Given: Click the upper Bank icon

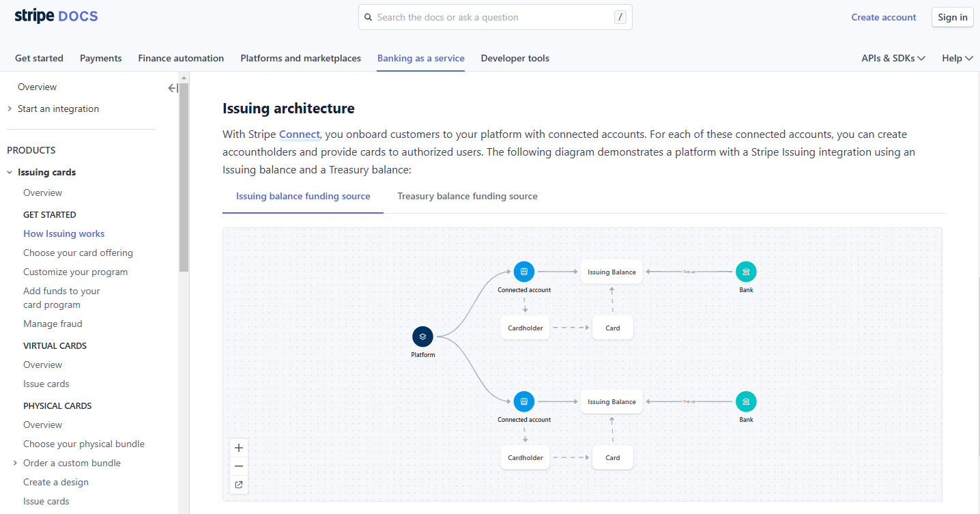Looking at the screenshot, I should tap(746, 272).
